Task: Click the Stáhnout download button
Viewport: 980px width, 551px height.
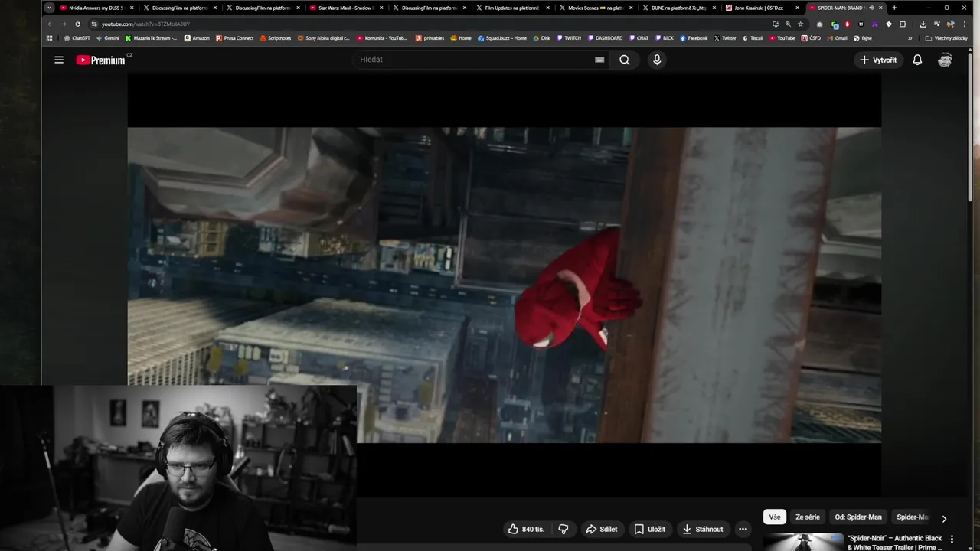Action: (x=703, y=529)
